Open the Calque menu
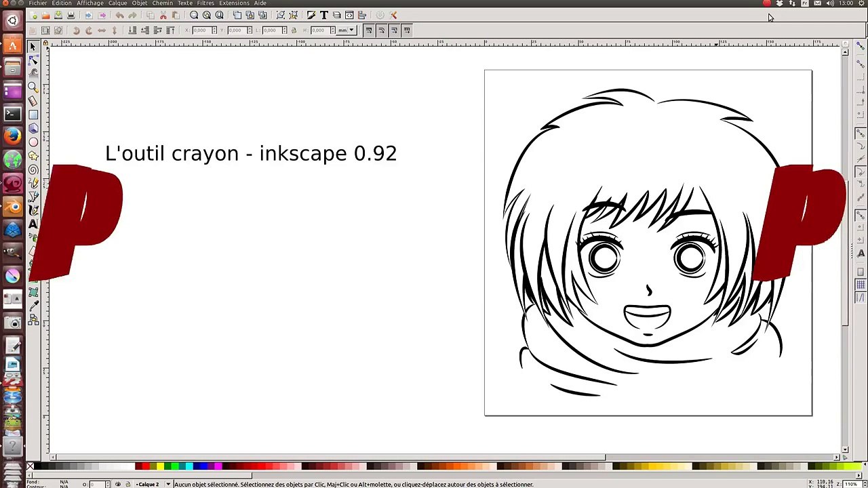Viewport: 868px width, 488px height. point(117,3)
